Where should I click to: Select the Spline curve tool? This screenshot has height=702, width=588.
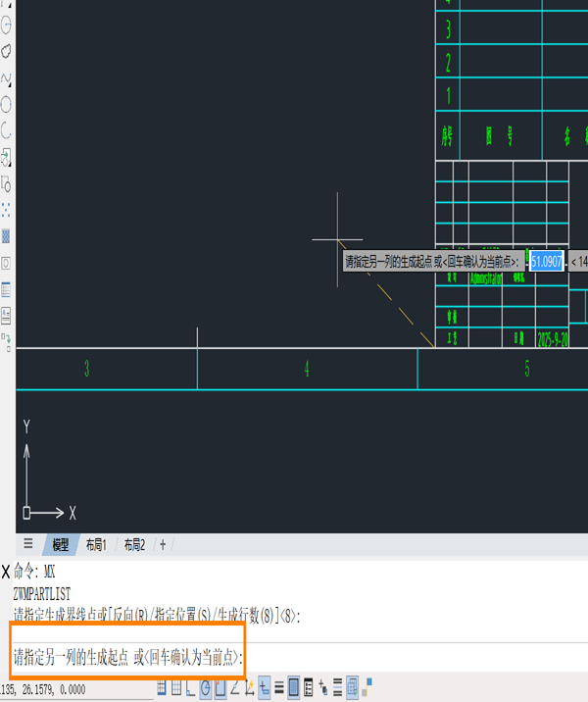pyautogui.click(x=6, y=78)
